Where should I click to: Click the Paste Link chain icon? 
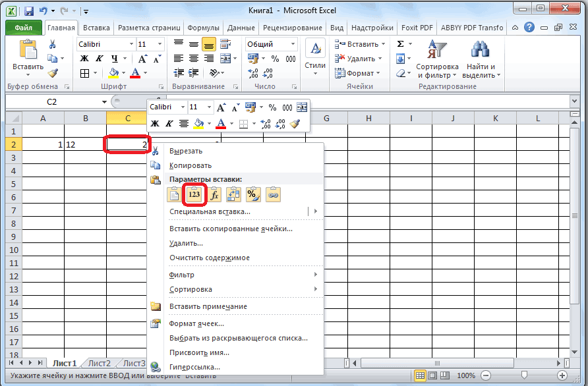click(273, 194)
